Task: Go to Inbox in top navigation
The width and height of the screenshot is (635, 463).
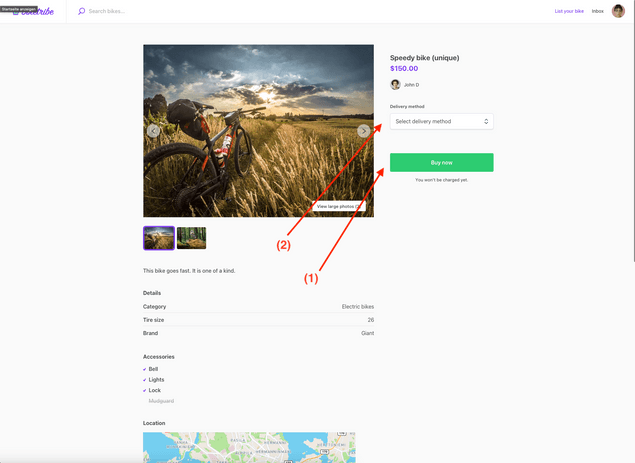Action: coord(597,11)
